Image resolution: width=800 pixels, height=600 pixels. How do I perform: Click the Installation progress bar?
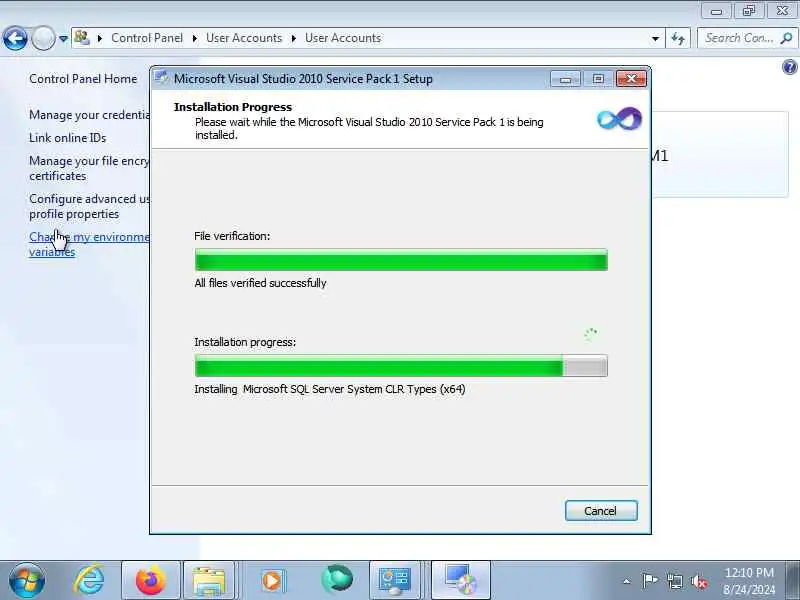[x=401, y=366]
